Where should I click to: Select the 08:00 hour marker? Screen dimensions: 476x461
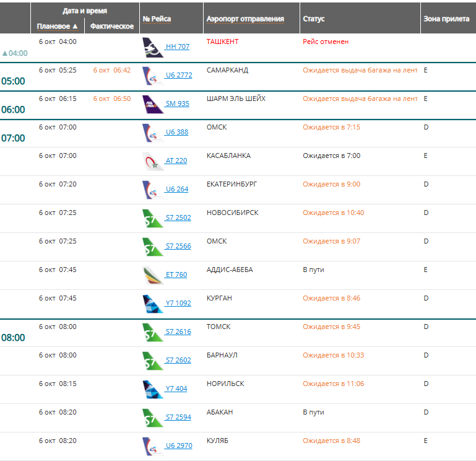click(13, 338)
